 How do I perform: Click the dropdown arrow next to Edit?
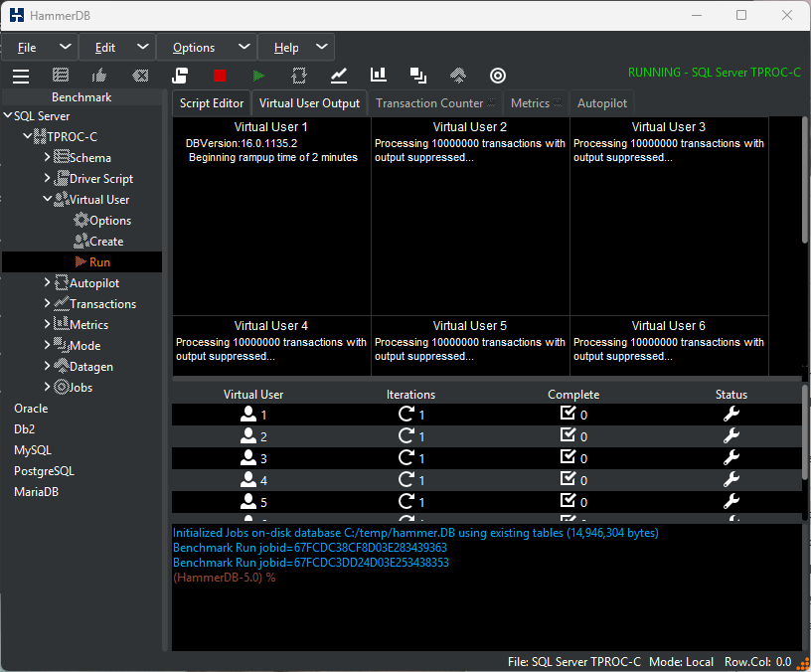[x=143, y=47]
